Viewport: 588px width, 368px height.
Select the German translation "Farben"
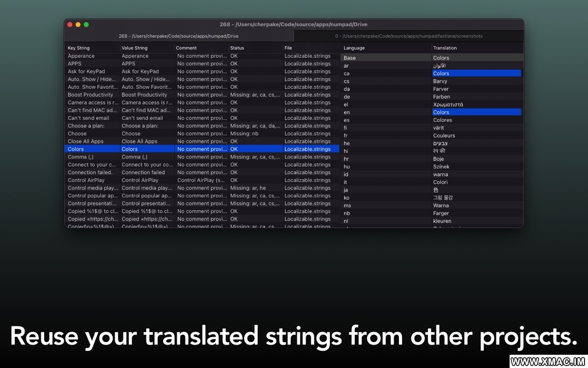click(x=441, y=97)
